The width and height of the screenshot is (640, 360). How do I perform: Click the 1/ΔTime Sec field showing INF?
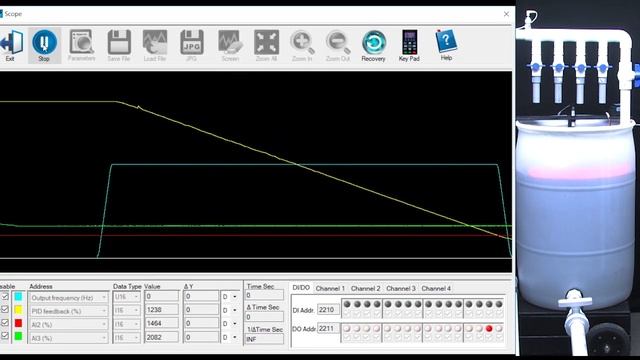264,339
